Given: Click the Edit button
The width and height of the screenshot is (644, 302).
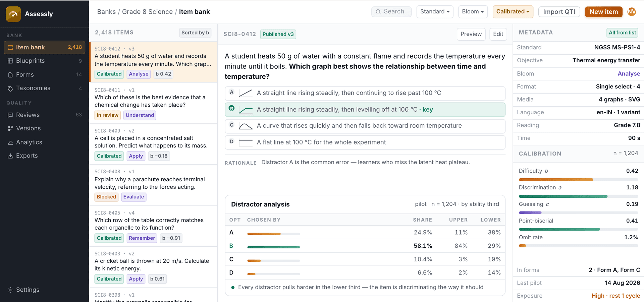Looking at the screenshot, I should (x=498, y=34).
